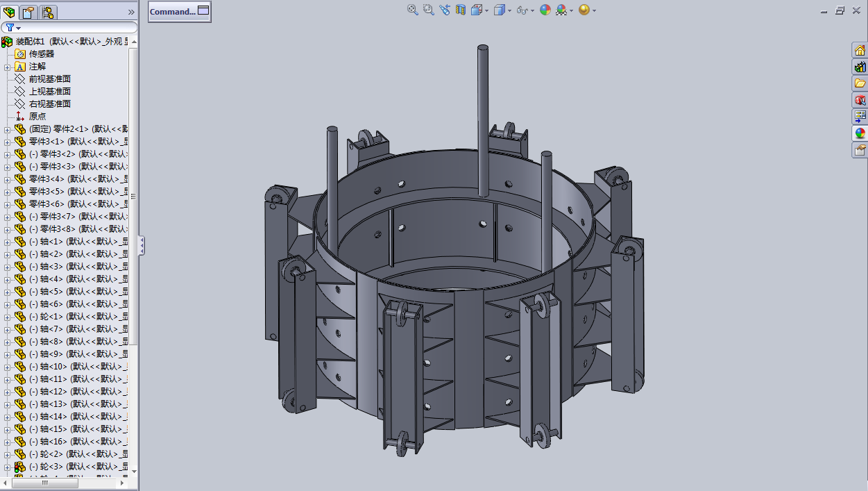Restore the Previous View
The width and height of the screenshot is (868, 491).
(x=445, y=10)
